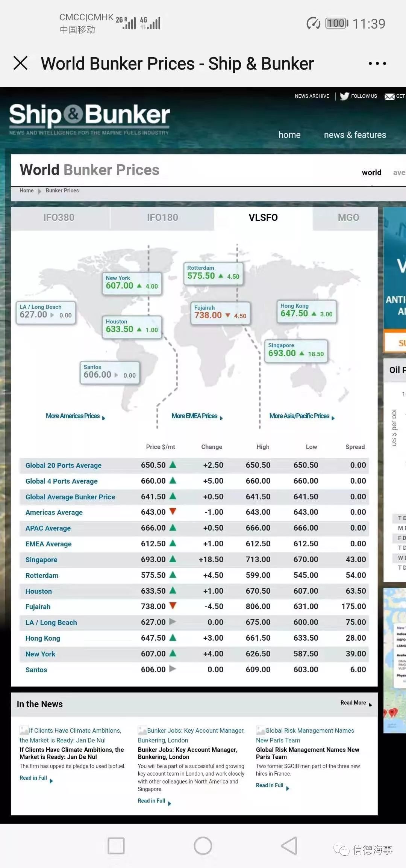
Task: Click the WeChat watermark logo icon
Action: coord(341,850)
